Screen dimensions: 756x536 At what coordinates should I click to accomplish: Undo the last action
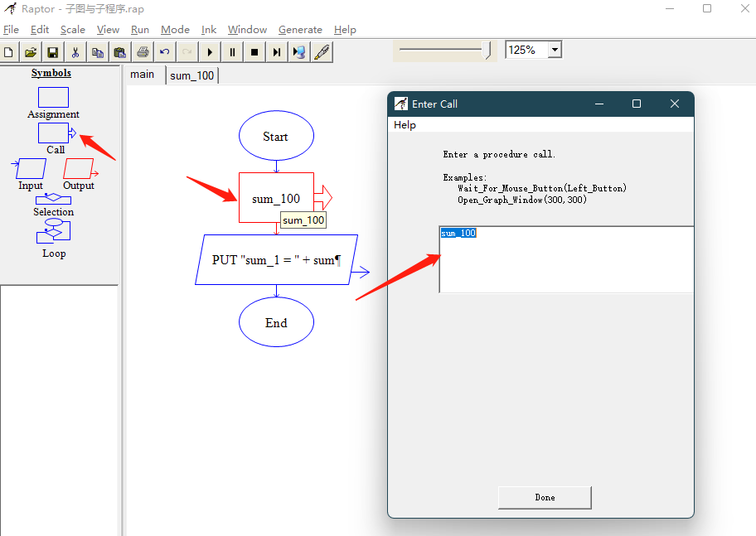click(164, 52)
